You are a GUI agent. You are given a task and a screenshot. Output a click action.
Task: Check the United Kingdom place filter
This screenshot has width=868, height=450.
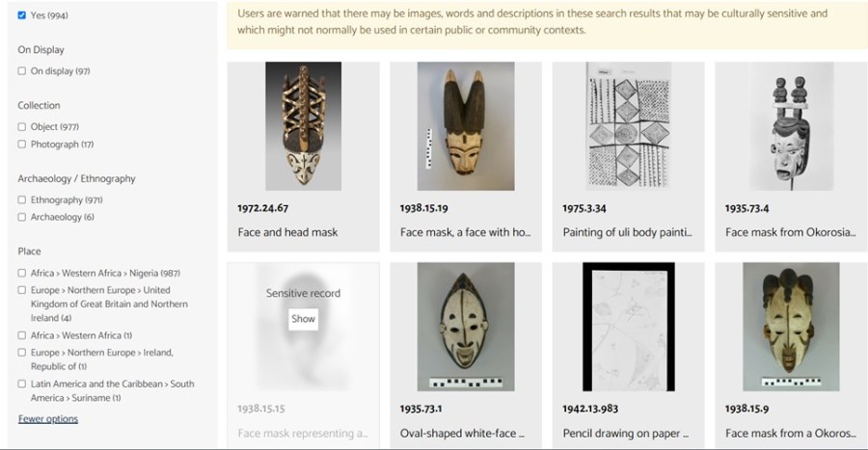coord(22,290)
